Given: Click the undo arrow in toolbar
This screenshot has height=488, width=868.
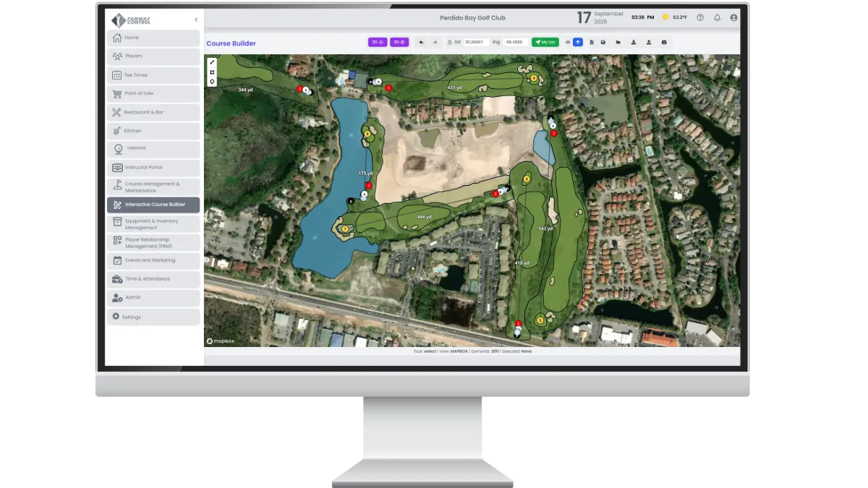Looking at the screenshot, I should click(422, 43).
